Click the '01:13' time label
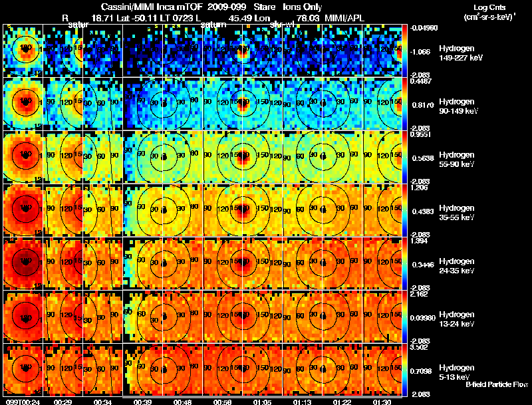532x405 pixels. 303,402
